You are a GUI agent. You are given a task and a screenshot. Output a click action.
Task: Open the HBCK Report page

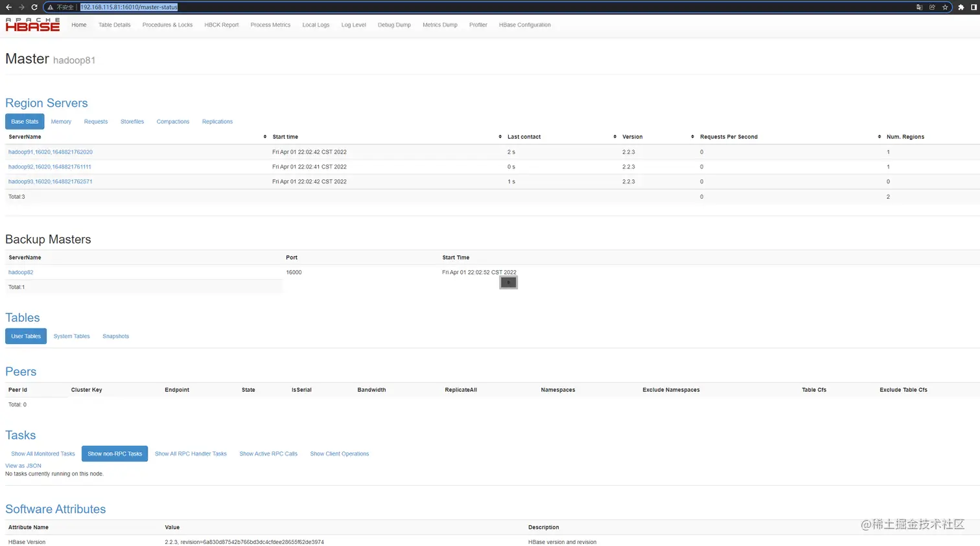222,25
